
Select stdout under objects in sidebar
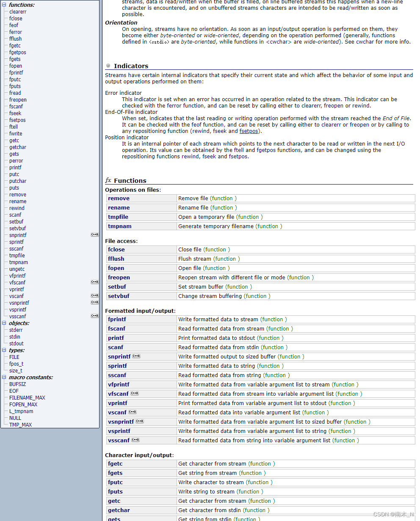[17, 344]
